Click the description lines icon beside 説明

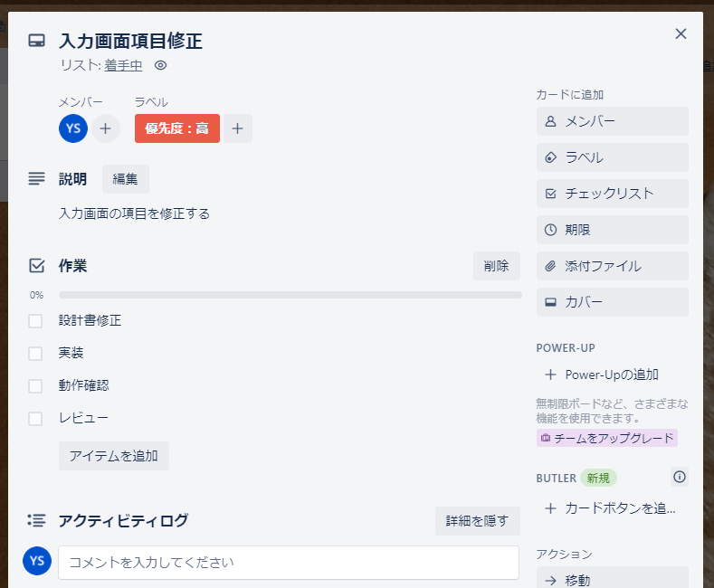point(36,178)
